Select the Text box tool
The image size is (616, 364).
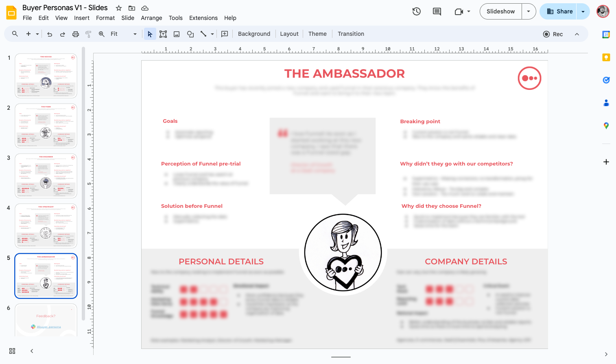(163, 34)
